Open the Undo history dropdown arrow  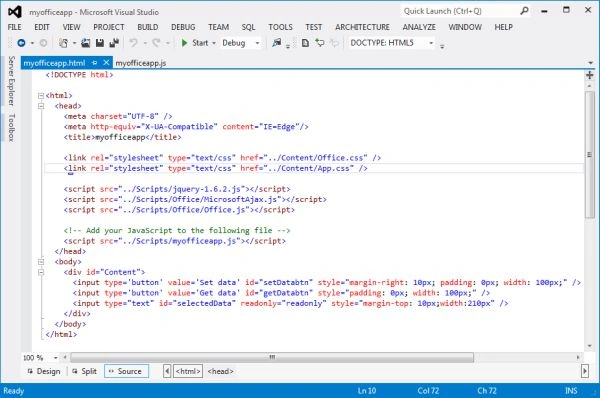coord(145,43)
